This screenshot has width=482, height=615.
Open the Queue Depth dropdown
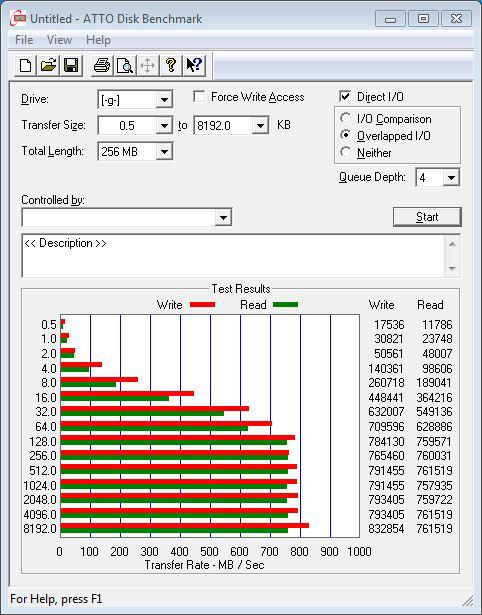pyautogui.click(x=451, y=178)
